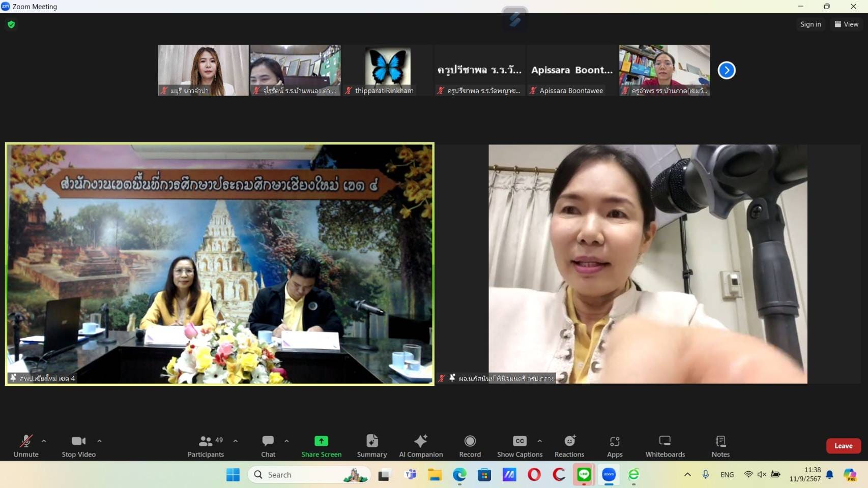Open the Notes tool

click(720, 446)
